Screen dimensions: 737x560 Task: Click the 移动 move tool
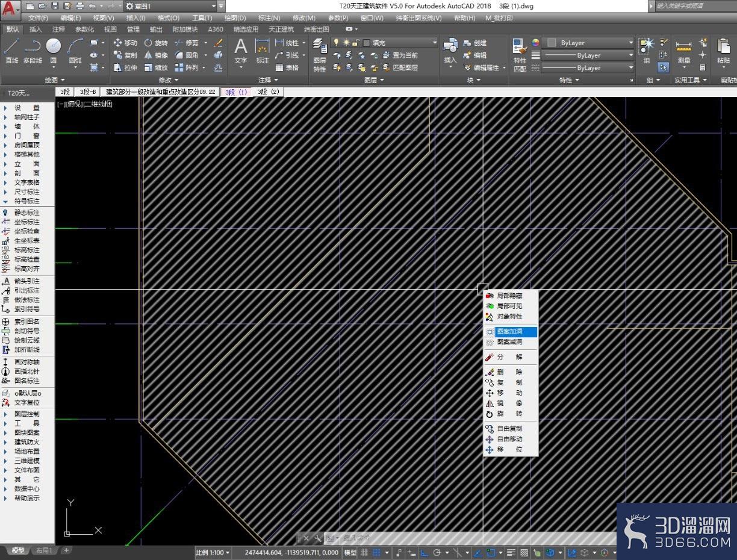point(125,43)
